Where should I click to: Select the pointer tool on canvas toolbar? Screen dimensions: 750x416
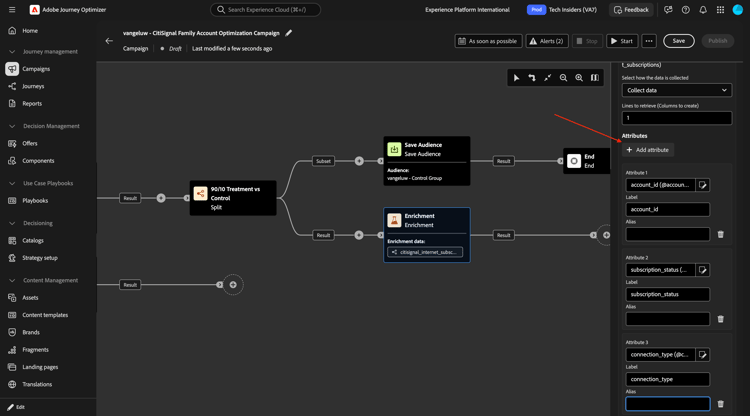pos(516,77)
